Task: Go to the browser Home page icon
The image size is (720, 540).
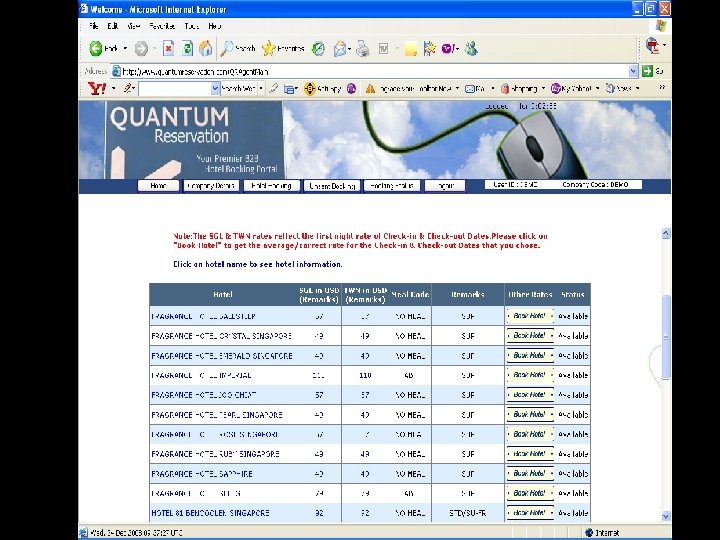Action: 206,48
